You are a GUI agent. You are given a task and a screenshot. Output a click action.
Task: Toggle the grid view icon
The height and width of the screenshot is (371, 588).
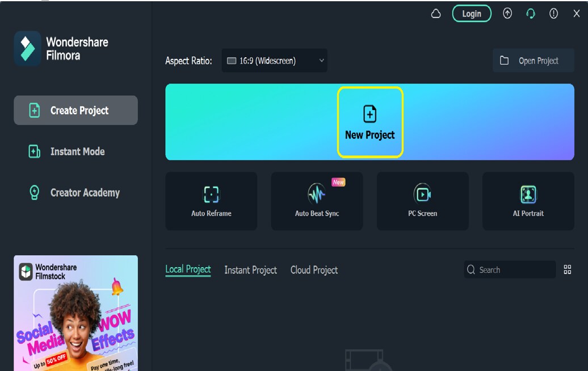click(x=568, y=269)
